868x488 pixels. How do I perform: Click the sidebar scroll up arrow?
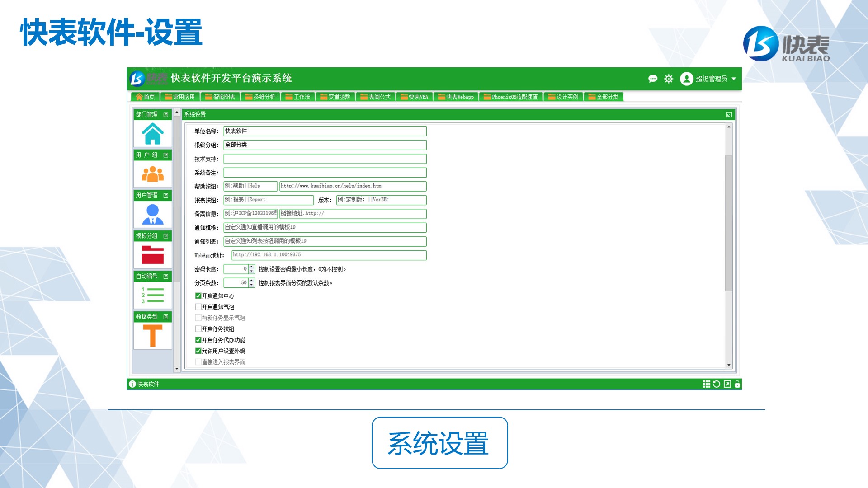[x=177, y=112]
